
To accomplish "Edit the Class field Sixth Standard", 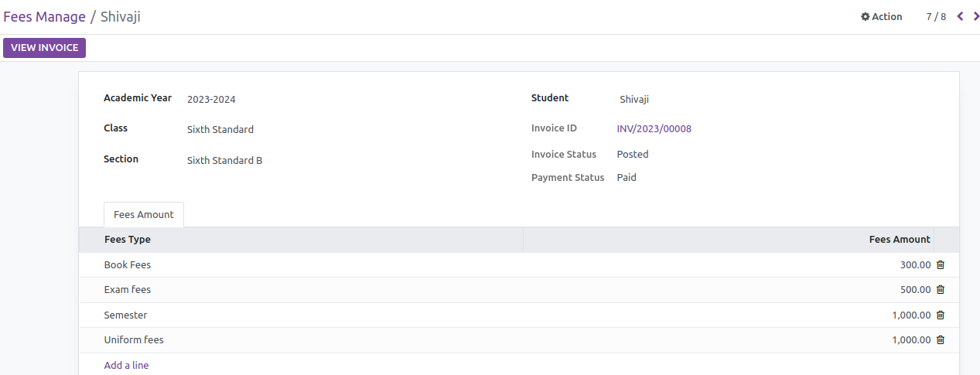I will tap(220, 130).
